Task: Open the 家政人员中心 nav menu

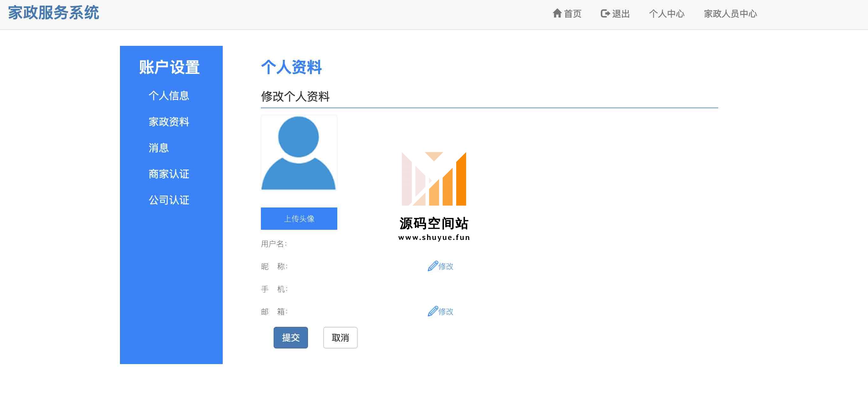Action: [730, 14]
